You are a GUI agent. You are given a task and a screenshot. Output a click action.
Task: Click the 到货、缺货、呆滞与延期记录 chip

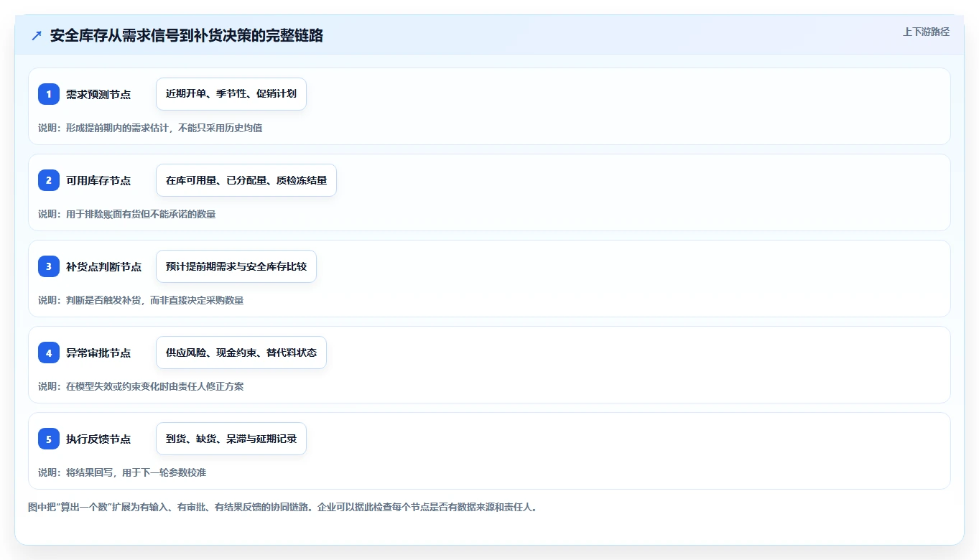tap(231, 439)
